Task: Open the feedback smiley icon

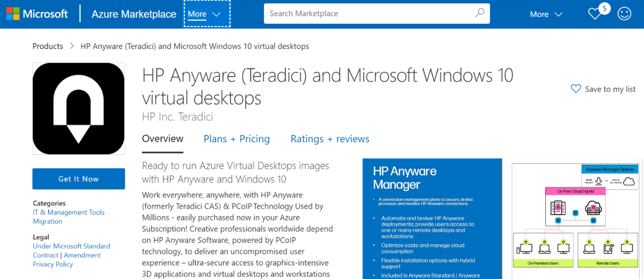Action: click(624, 14)
